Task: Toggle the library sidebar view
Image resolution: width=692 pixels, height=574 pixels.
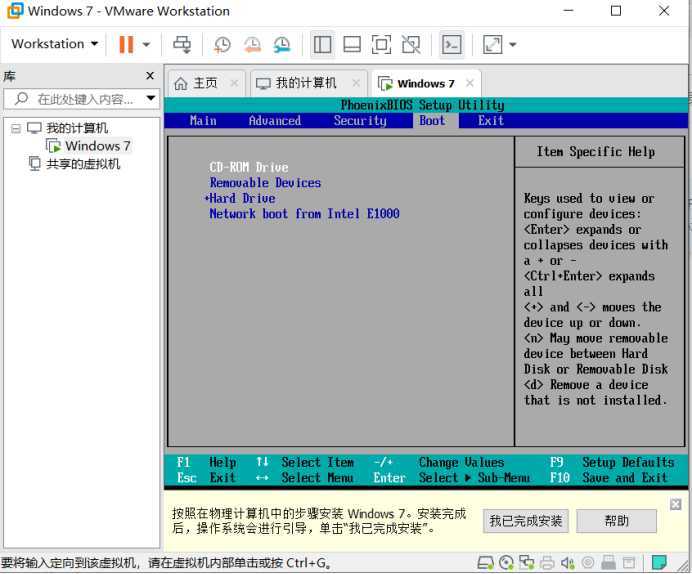Action: [323, 44]
